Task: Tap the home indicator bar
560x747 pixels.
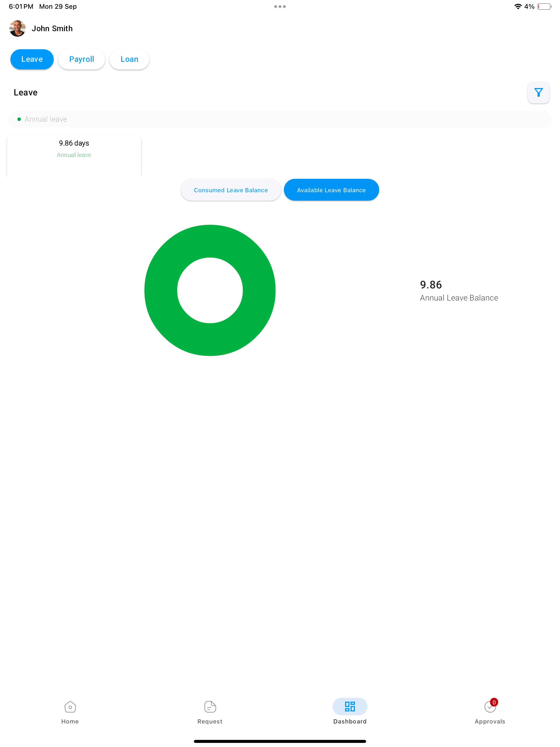Action: tap(280, 741)
